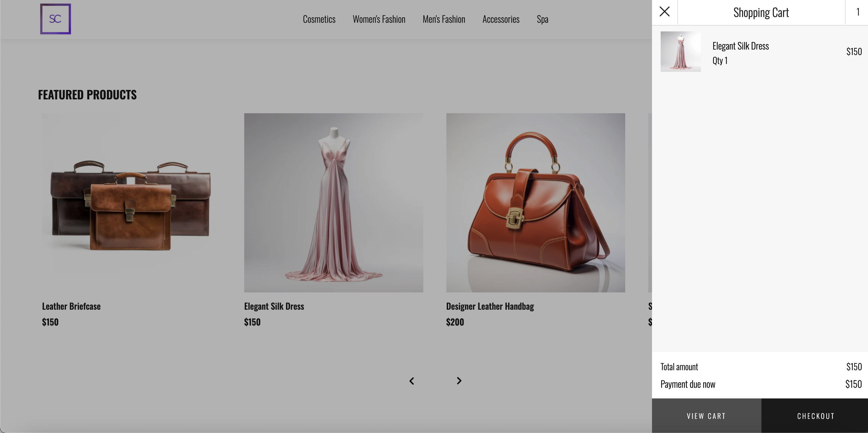Select the Designer Leather Handbag image

coord(535,202)
